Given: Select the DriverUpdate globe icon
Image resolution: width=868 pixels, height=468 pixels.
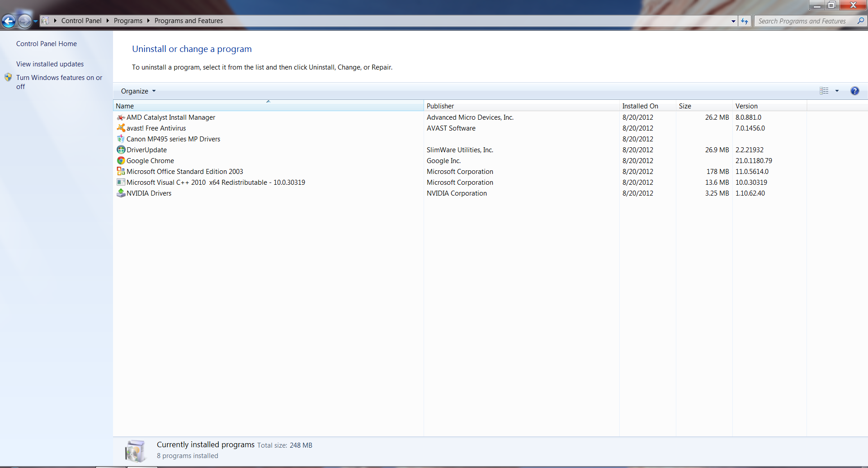Looking at the screenshot, I should 121,150.
